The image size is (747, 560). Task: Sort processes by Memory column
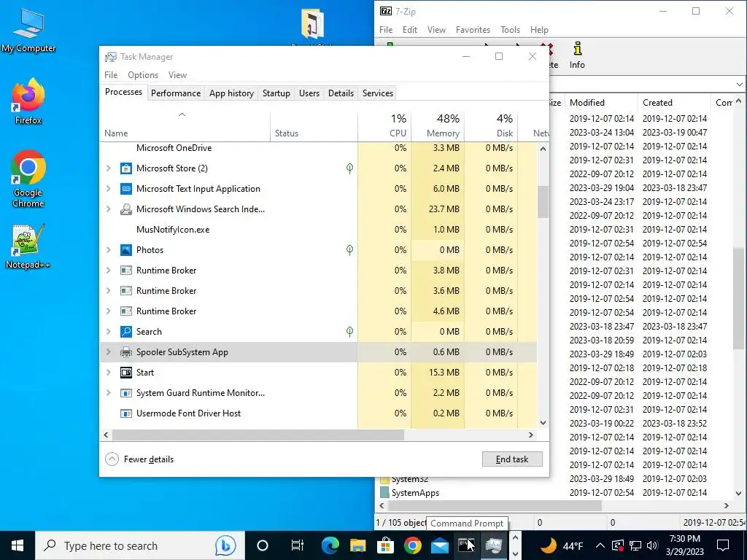coord(438,125)
